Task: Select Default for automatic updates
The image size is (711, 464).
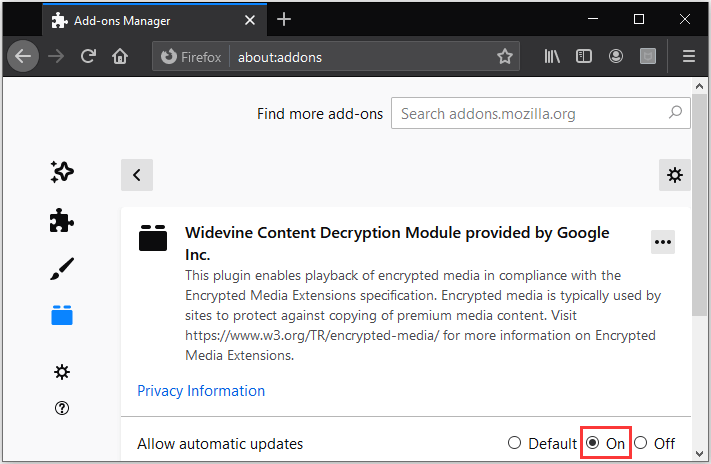Action: coord(515,443)
